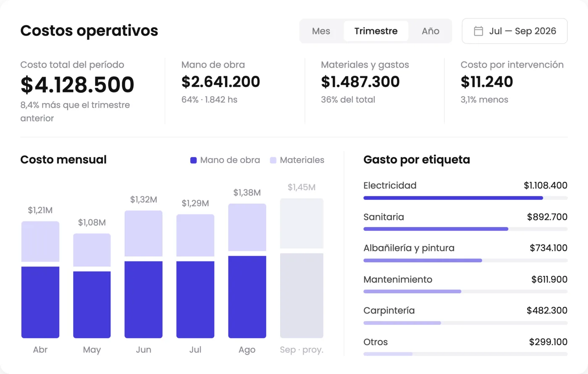The width and height of the screenshot is (588, 374).
Task: Switch to the Año view
Action: click(x=430, y=31)
